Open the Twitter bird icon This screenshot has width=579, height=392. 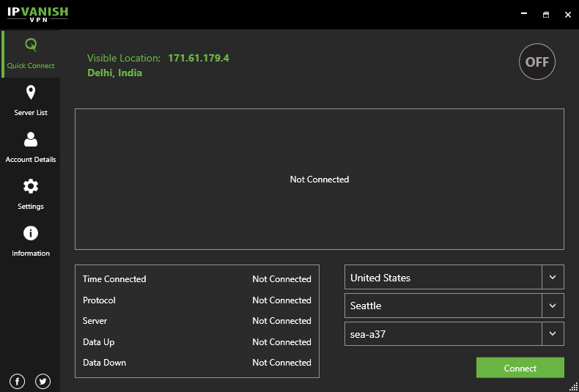pyautogui.click(x=43, y=381)
